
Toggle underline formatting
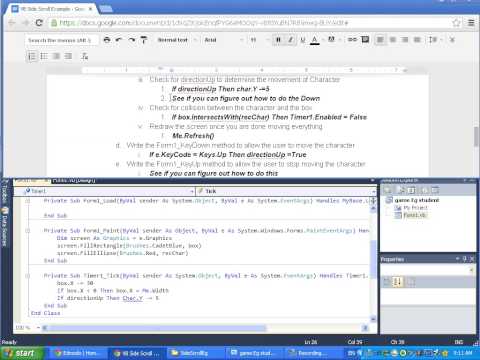pyautogui.click(x=303, y=40)
